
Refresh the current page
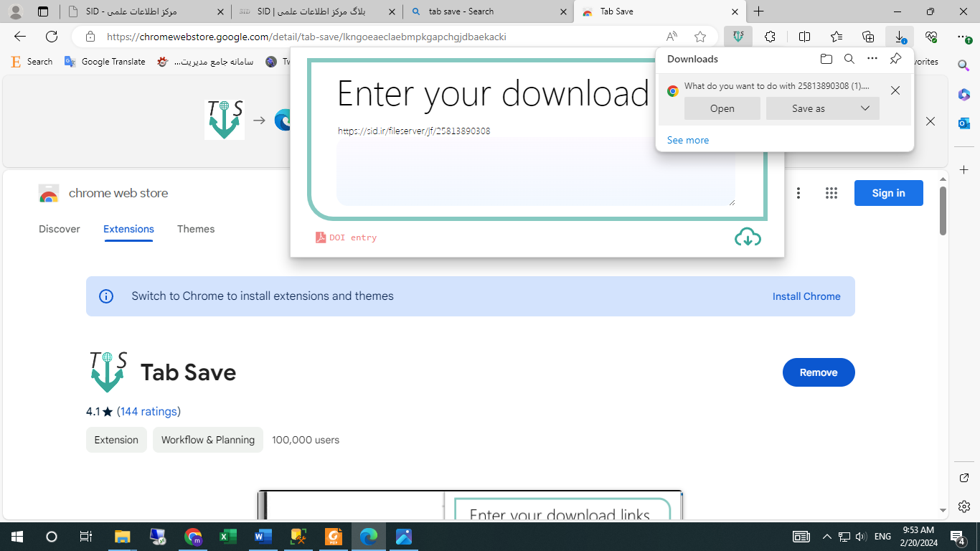coord(52,37)
